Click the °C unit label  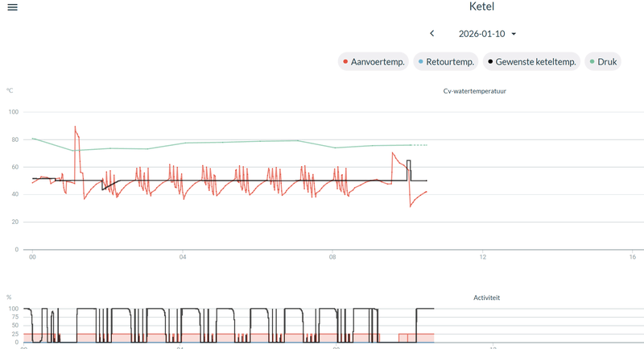[x=10, y=90]
